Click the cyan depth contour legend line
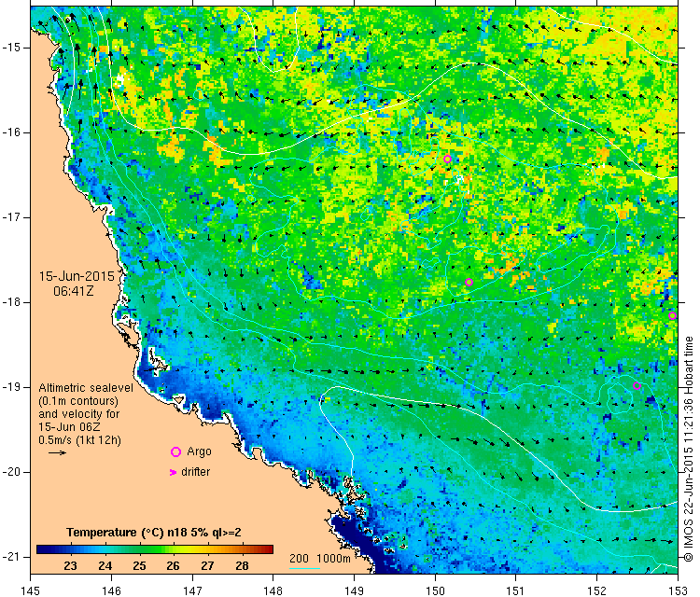 (x=304, y=568)
